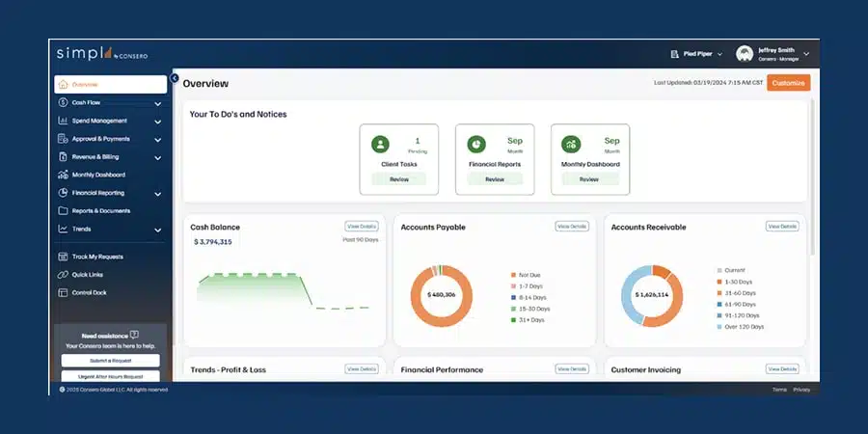Click the Over 120 Days legend swatch
The image size is (868, 434).
[x=719, y=327]
